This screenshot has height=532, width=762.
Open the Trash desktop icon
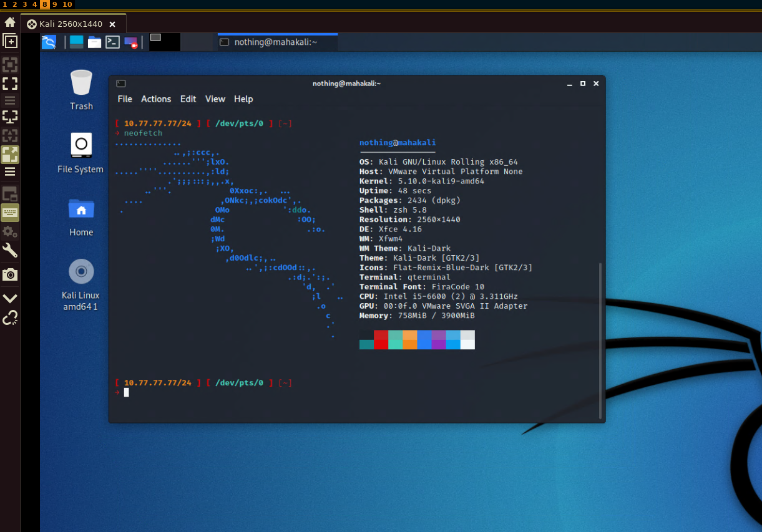click(81, 90)
